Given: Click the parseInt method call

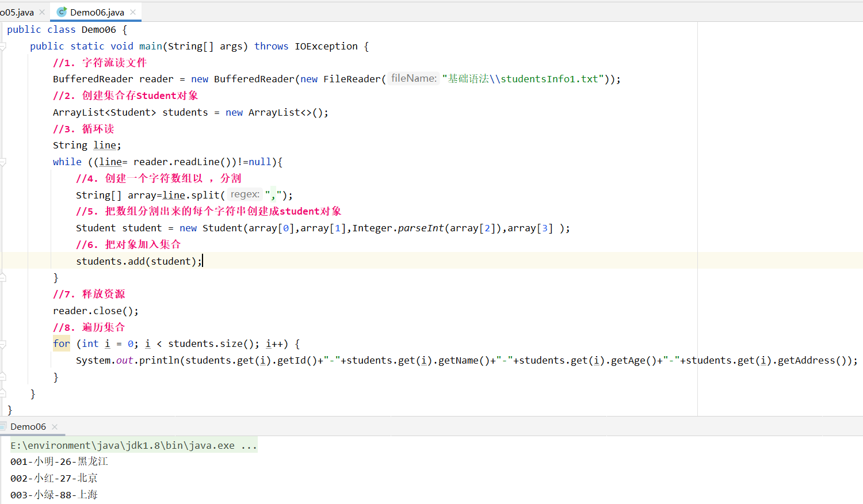Looking at the screenshot, I should [421, 228].
